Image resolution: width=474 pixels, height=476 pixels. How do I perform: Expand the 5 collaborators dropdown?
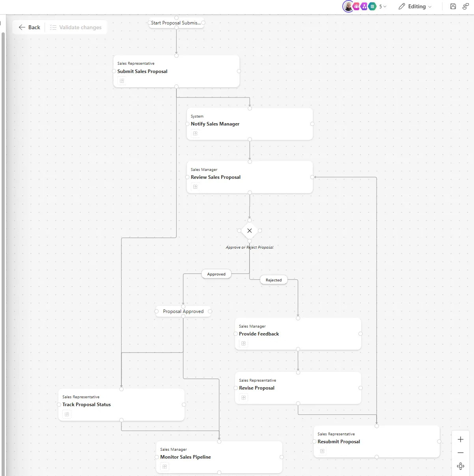click(x=383, y=6)
